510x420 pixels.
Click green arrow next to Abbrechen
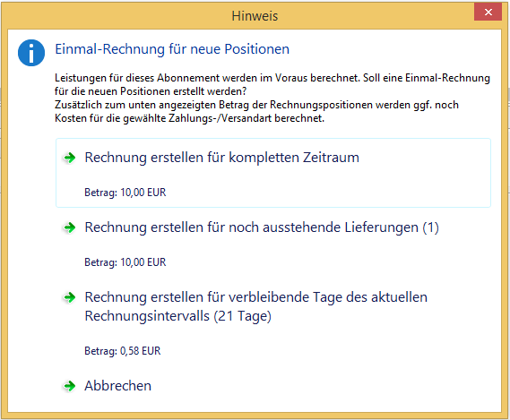[x=70, y=386]
